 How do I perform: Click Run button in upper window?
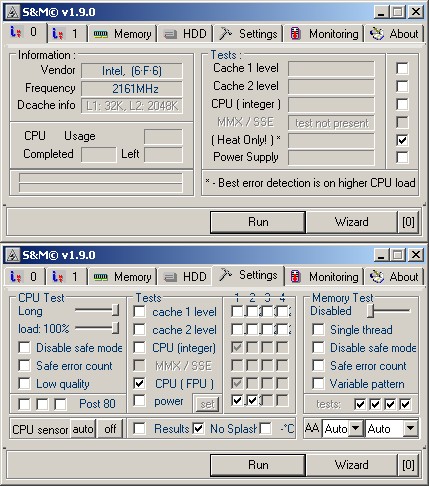(258, 222)
